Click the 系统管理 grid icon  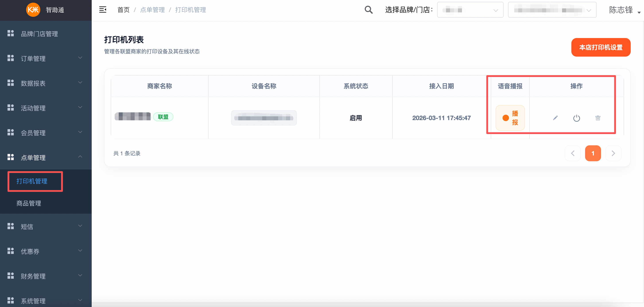(10, 301)
